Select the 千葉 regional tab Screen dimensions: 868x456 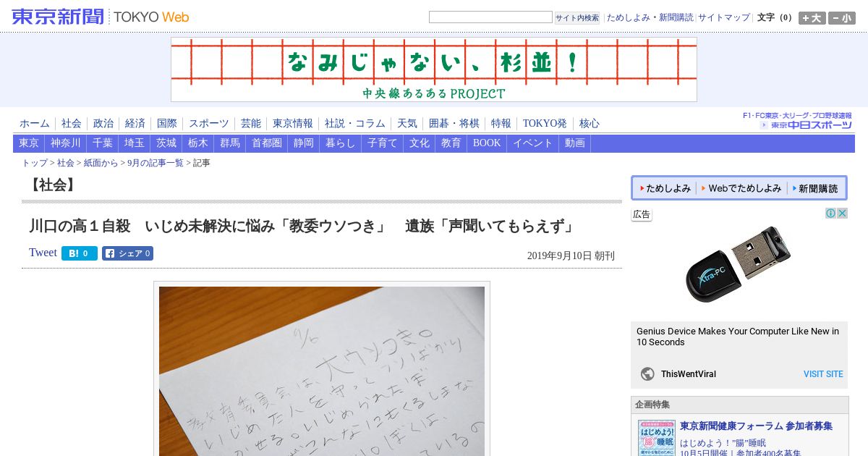click(103, 143)
